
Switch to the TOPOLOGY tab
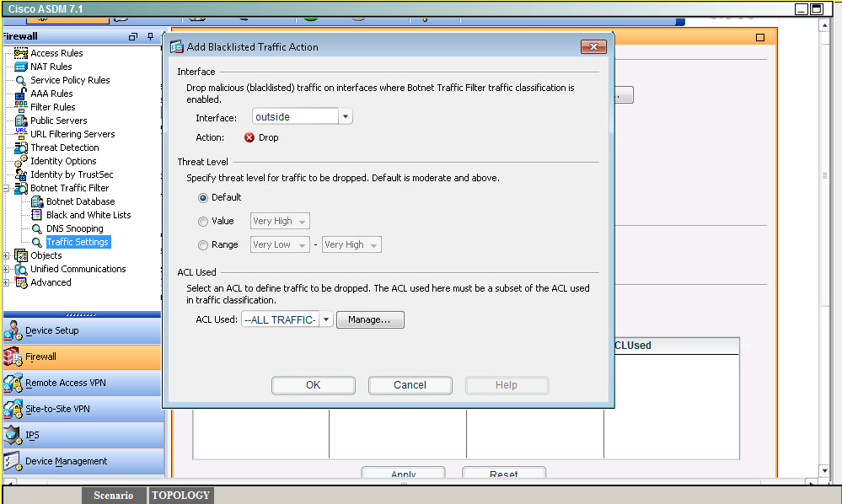181,495
